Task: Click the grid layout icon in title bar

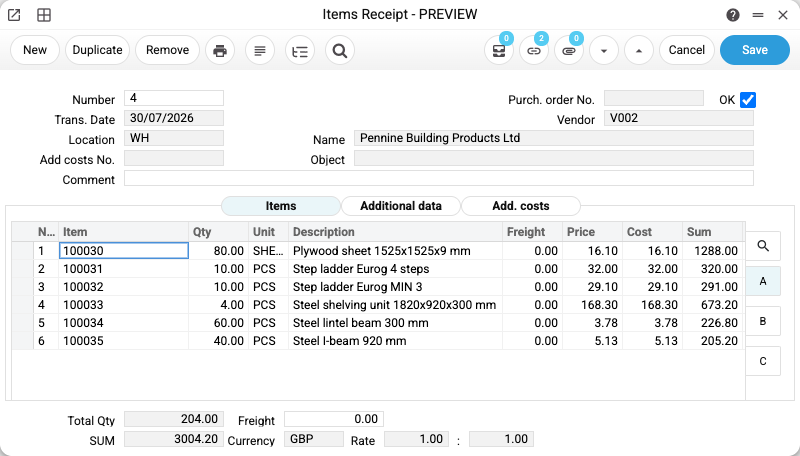Action: (x=44, y=15)
